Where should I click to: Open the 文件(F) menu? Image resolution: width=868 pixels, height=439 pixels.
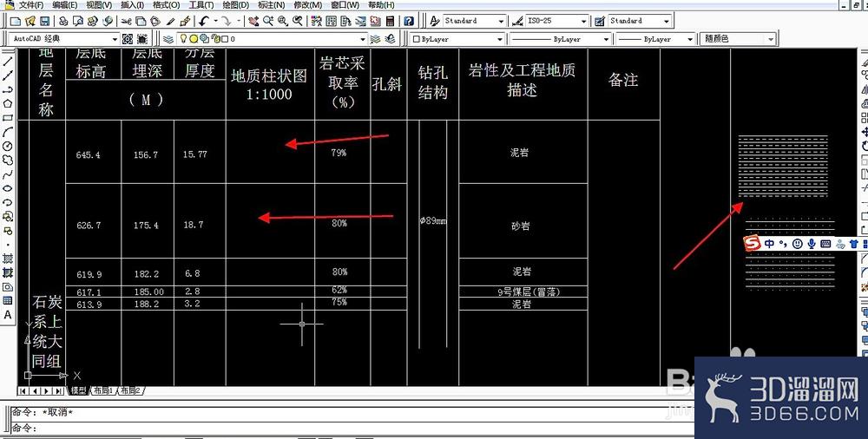pos(31,5)
